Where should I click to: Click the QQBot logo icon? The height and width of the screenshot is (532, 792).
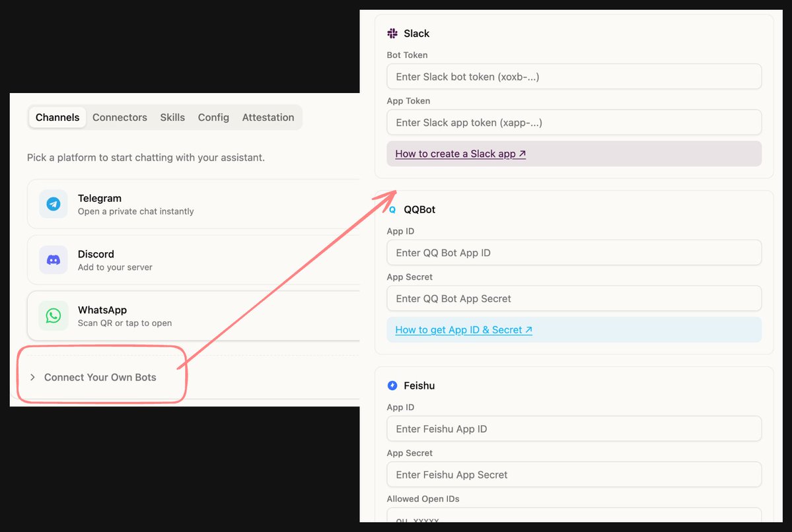[392, 209]
